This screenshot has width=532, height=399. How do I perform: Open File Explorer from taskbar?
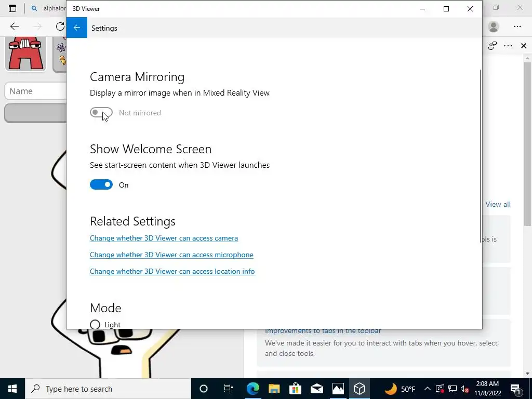click(274, 389)
